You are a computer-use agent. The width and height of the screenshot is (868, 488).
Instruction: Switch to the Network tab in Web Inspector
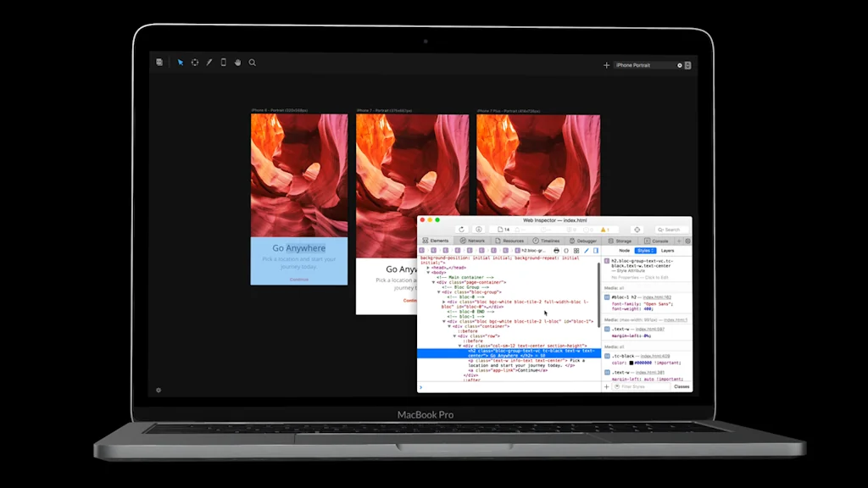[474, 240]
